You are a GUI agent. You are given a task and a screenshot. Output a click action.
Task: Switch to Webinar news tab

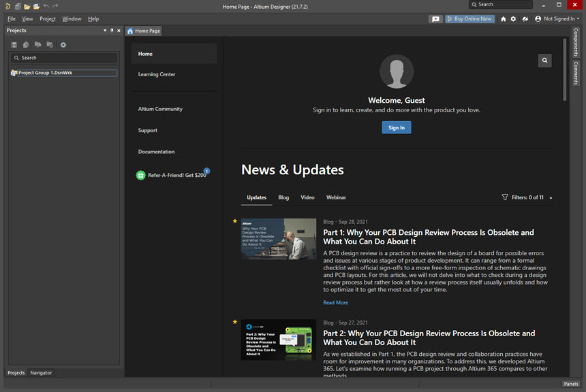coord(336,197)
